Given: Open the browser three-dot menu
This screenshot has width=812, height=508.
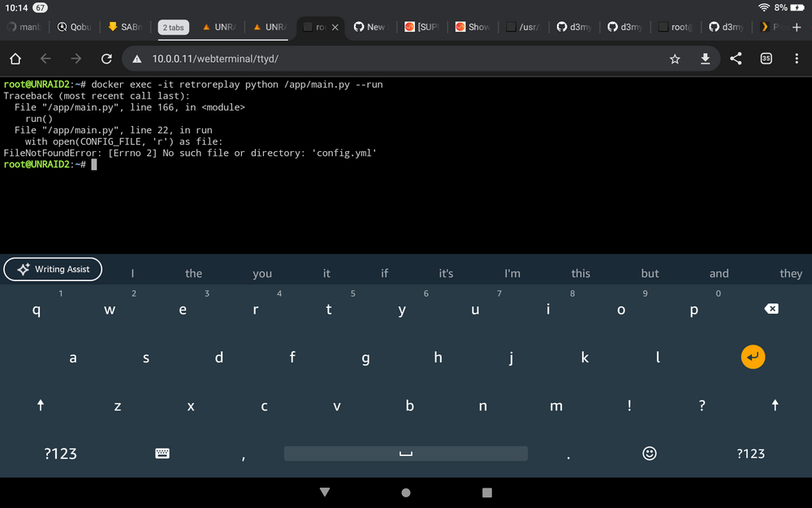Looking at the screenshot, I should (797, 59).
